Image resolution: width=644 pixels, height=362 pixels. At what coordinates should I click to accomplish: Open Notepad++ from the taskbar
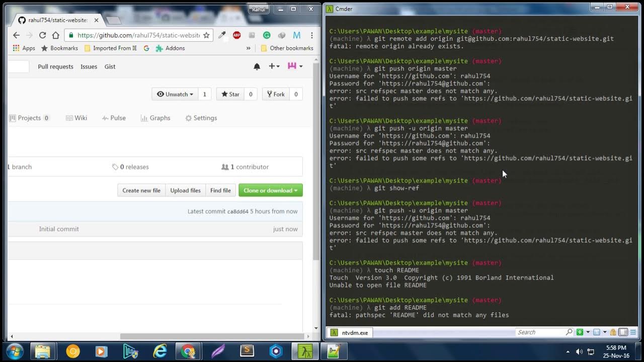(x=335, y=351)
